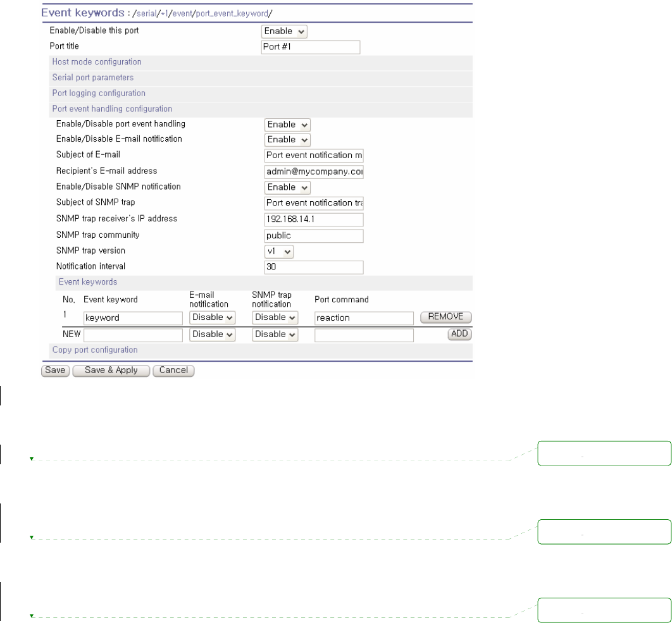Focus the Subject of E-mail field
672x623 pixels.
pos(314,156)
